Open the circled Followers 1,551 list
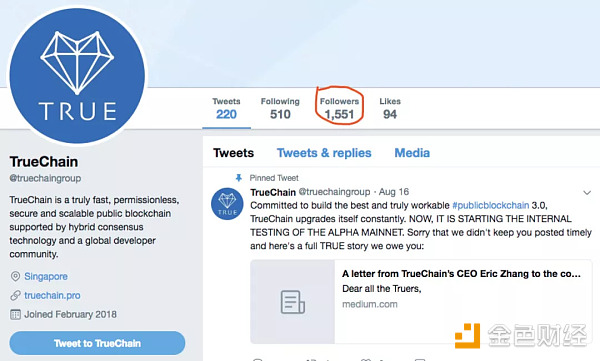 (x=339, y=109)
